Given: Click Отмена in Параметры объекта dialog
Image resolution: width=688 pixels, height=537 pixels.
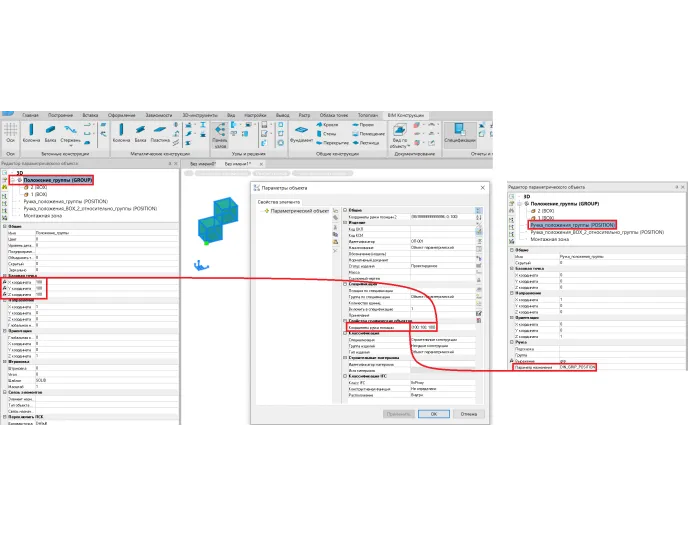Looking at the screenshot, I should pyautogui.click(x=469, y=414).
